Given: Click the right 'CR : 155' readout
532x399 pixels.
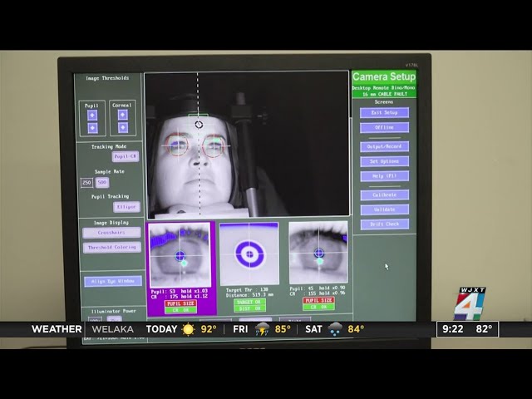Looking at the screenshot, I should point(303,293).
